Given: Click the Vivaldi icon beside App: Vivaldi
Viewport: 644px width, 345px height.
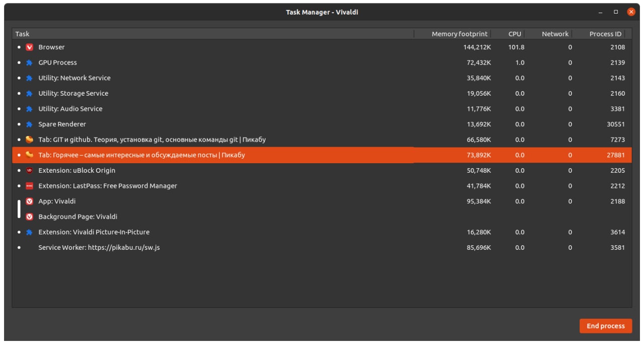Looking at the screenshot, I should pyautogui.click(x=29, y=201).
